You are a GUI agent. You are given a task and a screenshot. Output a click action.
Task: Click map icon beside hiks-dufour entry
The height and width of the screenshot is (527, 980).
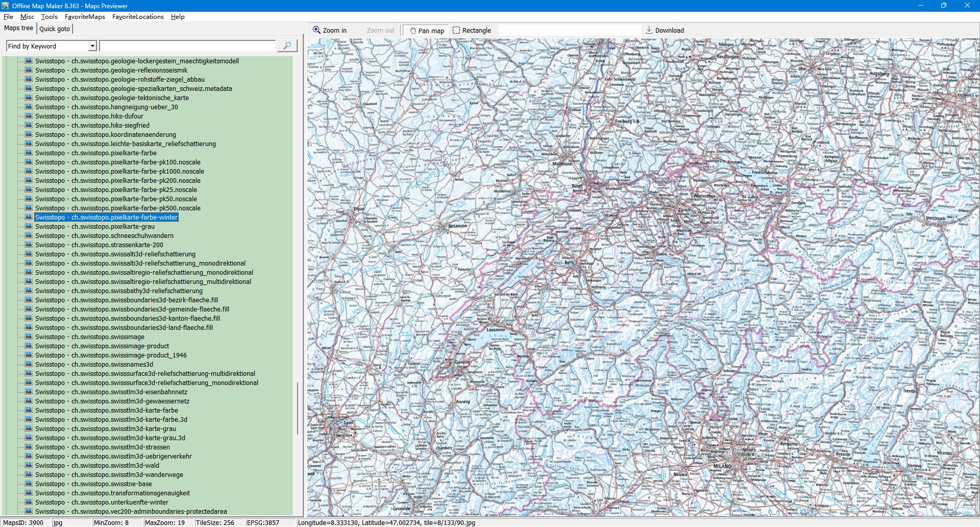pyautogui.click(x=29, y=116)
